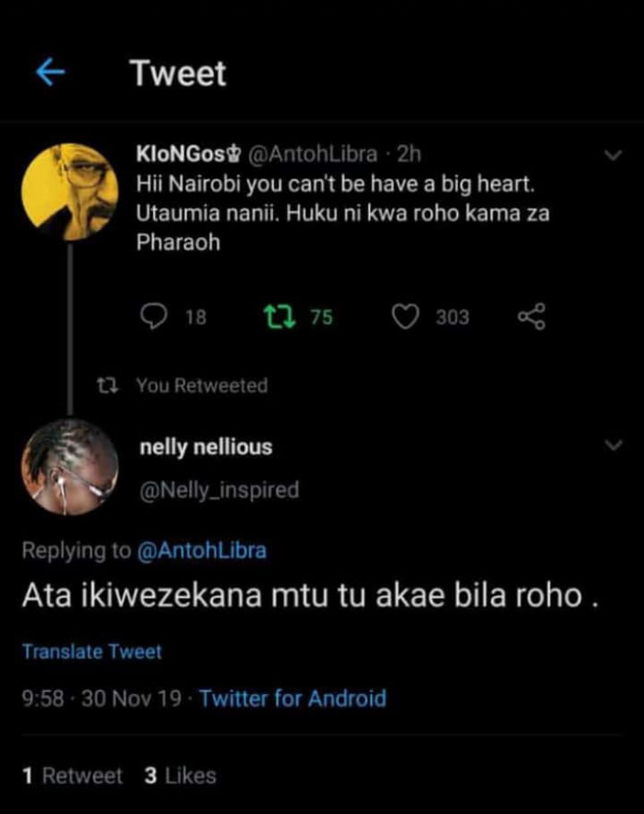Tap the @Nelly_inspired handle
Image resolution: width=644 pixels, height=814 pixels.
[219, 490]
